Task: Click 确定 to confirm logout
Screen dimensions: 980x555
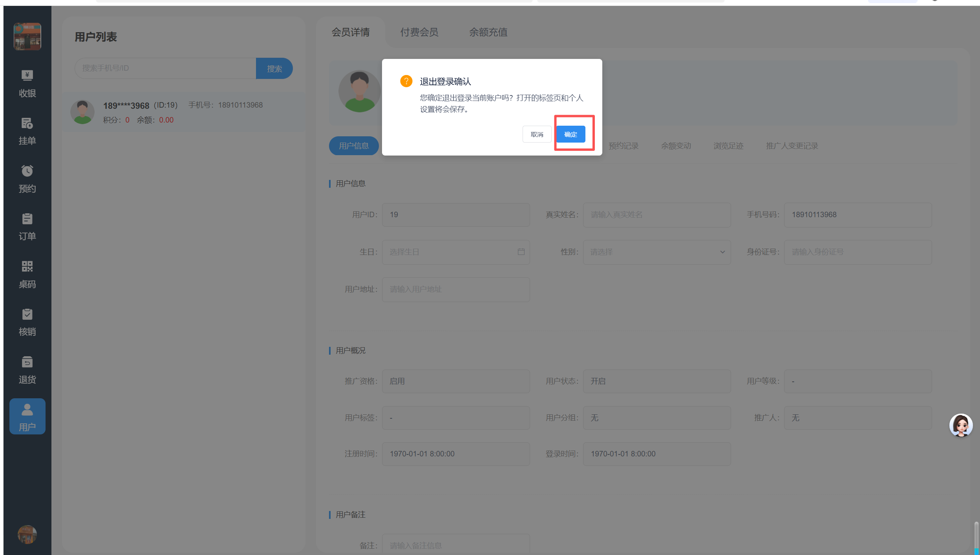Action: (x=570, y=134)
